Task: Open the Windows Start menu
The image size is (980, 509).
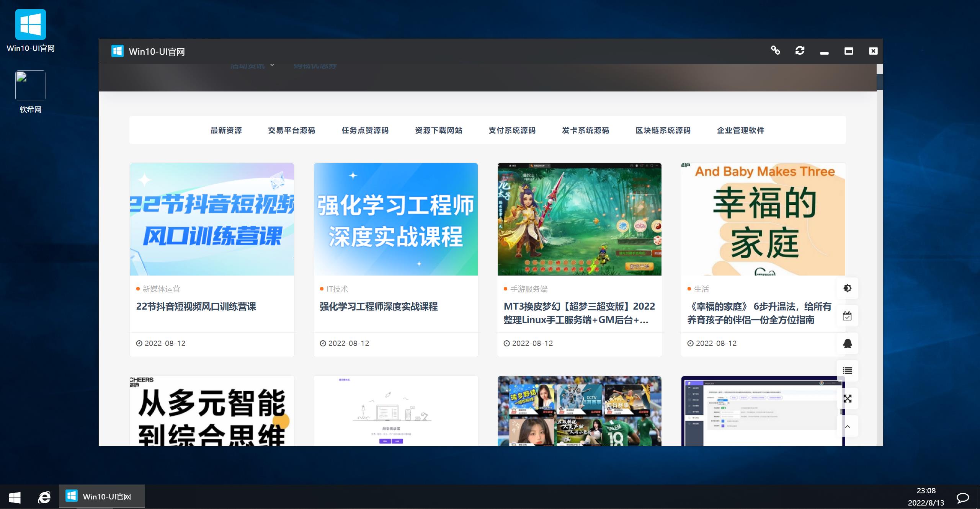Action: (15, 497)
